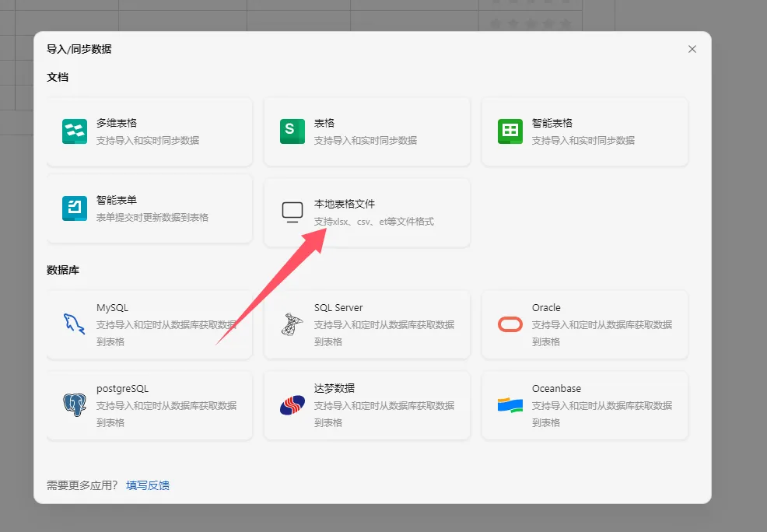Screen dimensions: 767x532
Task: Select the MySQL card title
Action: pyautogui.click(x=112, y=307)
